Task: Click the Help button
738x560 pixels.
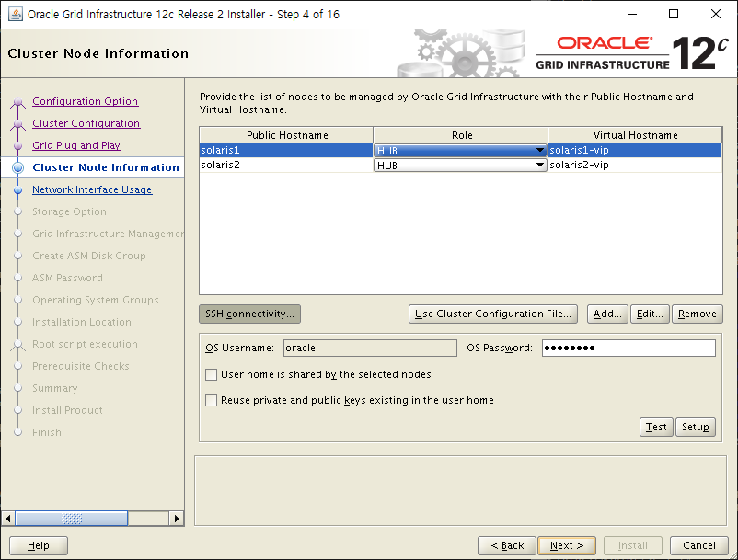Action: [39, 546]
